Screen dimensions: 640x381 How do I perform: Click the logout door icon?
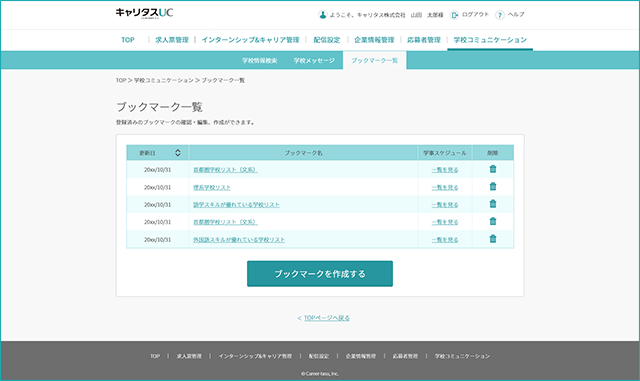click(x=454, y=15)
